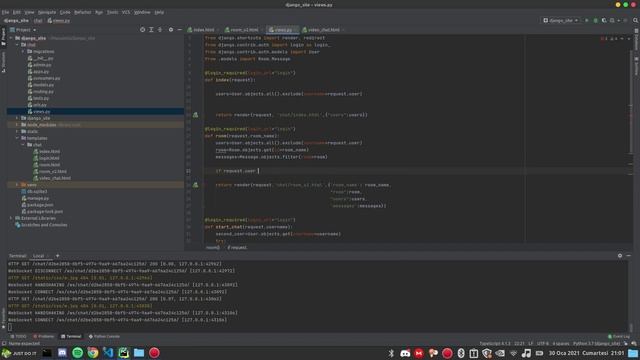Collapse the templates folder
Viewport: 640px width, 360px height.
[17, 138]
